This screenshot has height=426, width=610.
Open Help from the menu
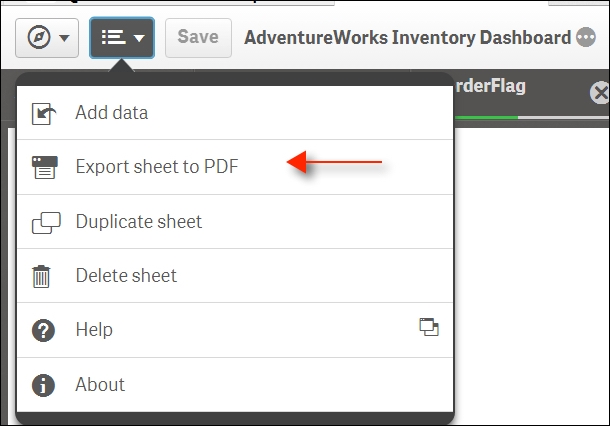(x=235, y=330)
